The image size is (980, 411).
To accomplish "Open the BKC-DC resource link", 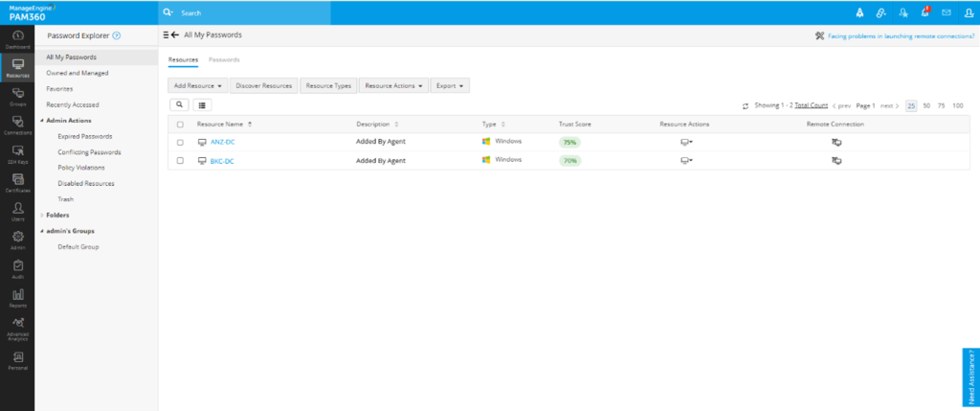I will coord(222,161).
